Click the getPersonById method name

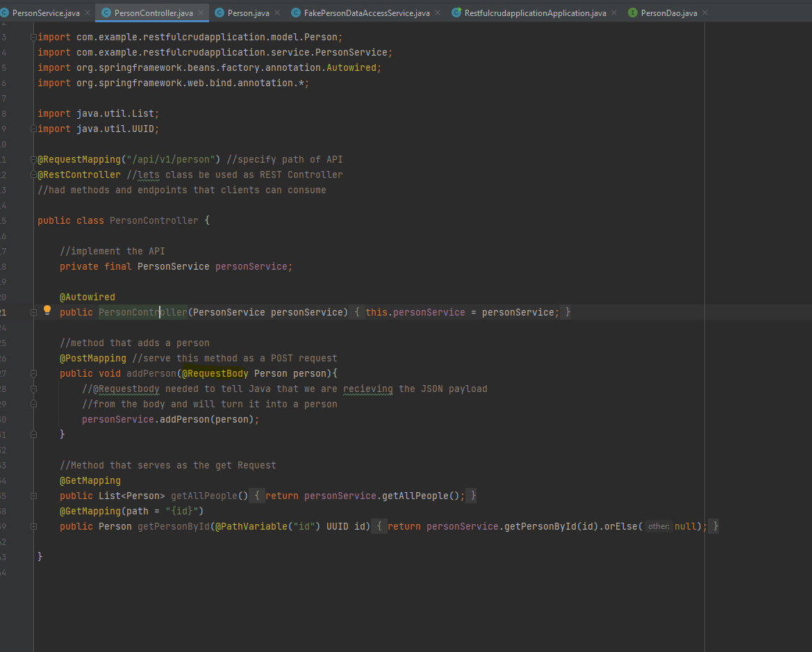click(174, 527)
